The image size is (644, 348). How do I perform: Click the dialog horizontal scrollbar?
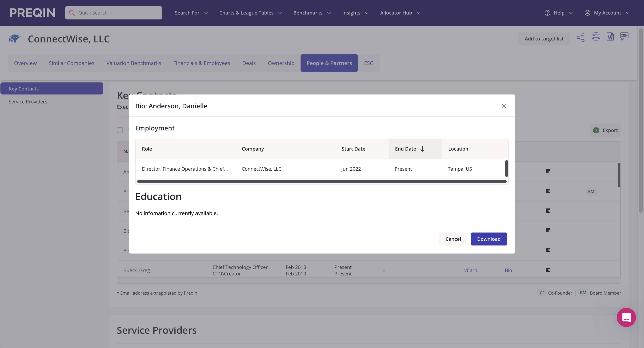point(322,182)
